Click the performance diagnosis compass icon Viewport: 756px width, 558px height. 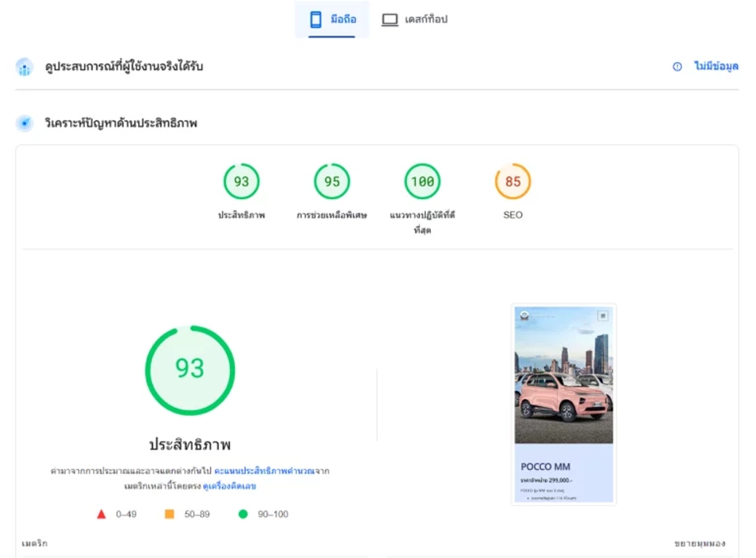coord(24,123)
